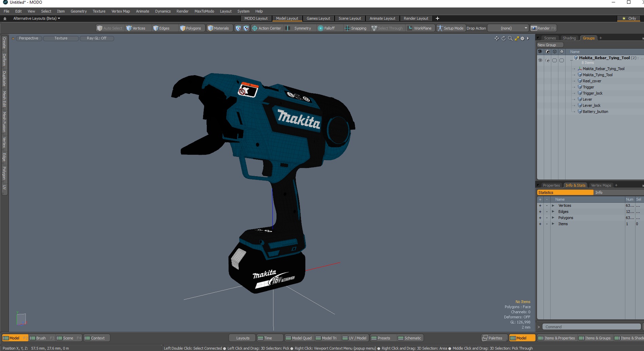Select Vertices selection mode
644x351 pixels.
(x=136, y=28)
